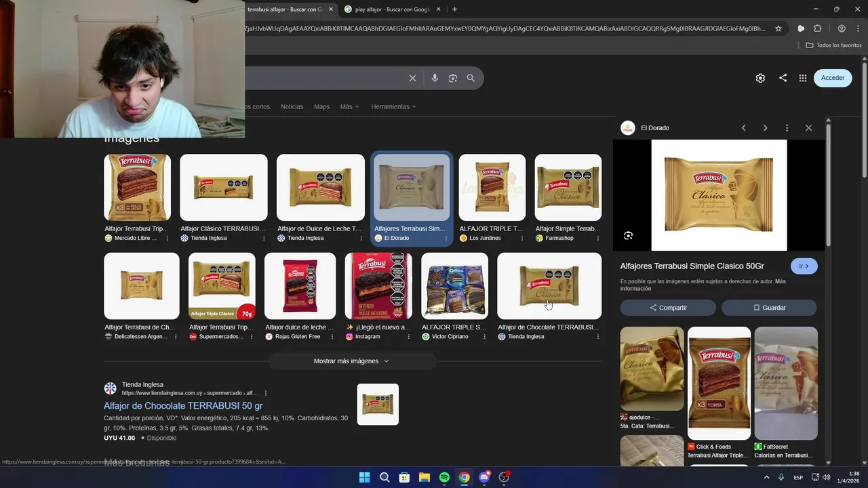Expand Mostrar más imágenes
Viewport: 868px width, 488px height.
(352, 361)
